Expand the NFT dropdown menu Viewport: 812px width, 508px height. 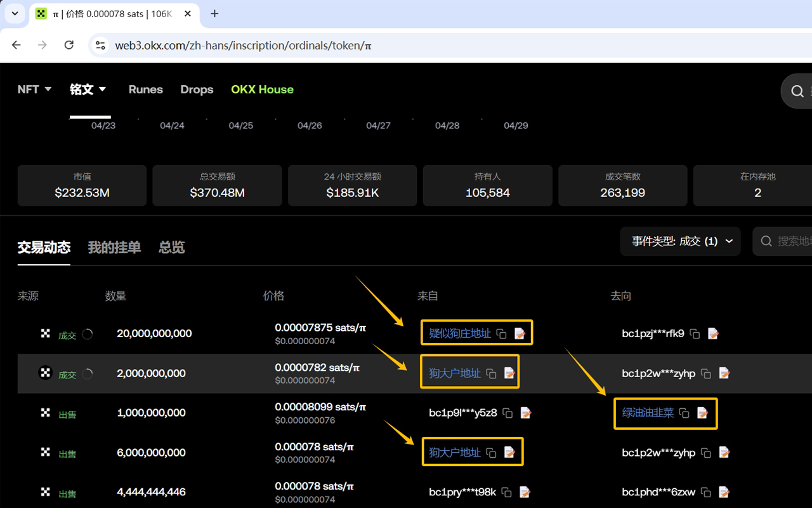pyautogui.click(x=35, y=90)
